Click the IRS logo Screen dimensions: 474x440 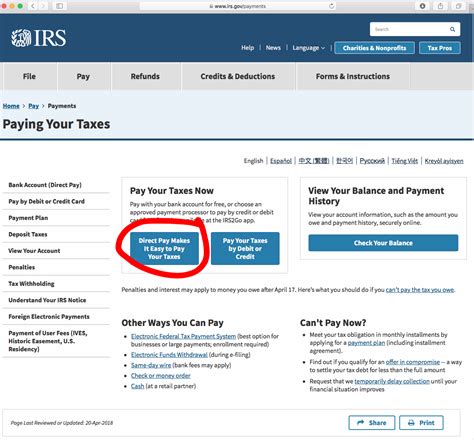coord(38,38)
